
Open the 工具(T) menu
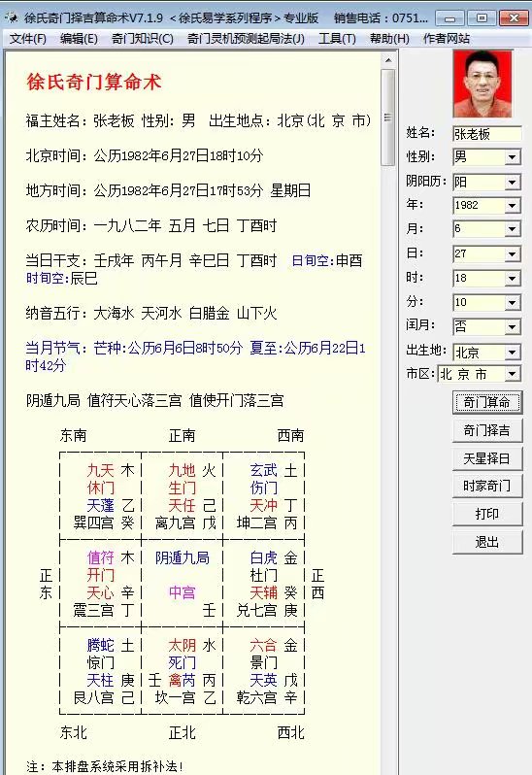[x=338, y=39]
